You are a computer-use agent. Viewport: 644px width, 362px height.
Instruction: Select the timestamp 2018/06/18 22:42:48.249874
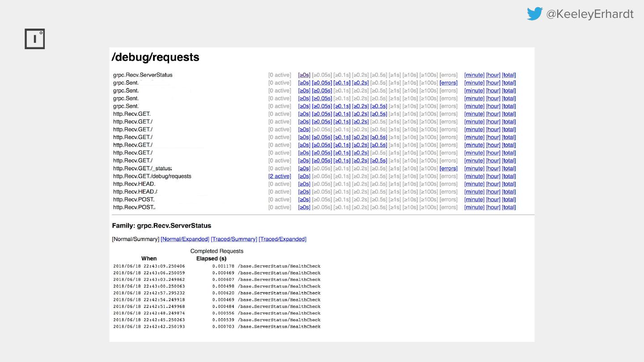(x=149, y=313)
